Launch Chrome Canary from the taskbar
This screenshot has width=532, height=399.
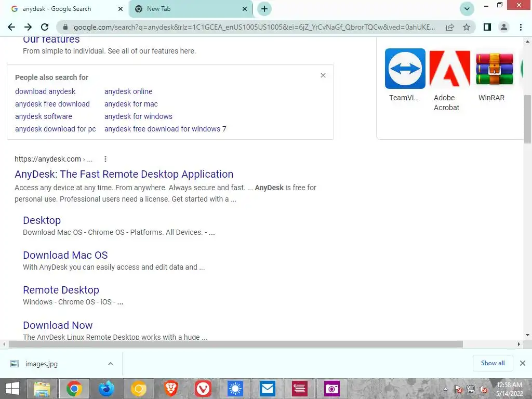tap(138, 389)
